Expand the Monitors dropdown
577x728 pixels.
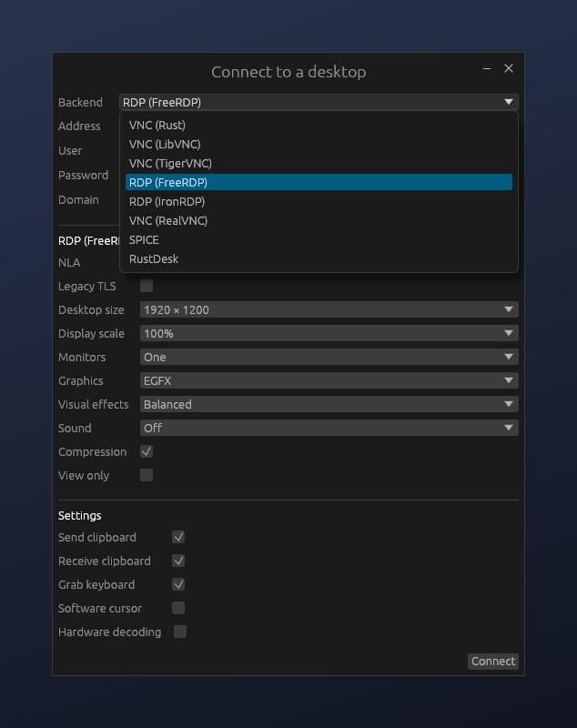coord(329,357)
